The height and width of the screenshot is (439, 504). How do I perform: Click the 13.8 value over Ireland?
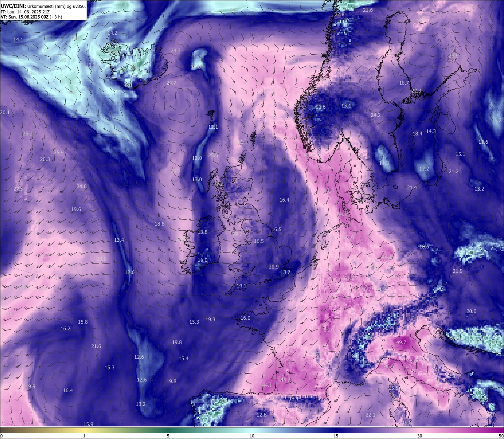202,232
